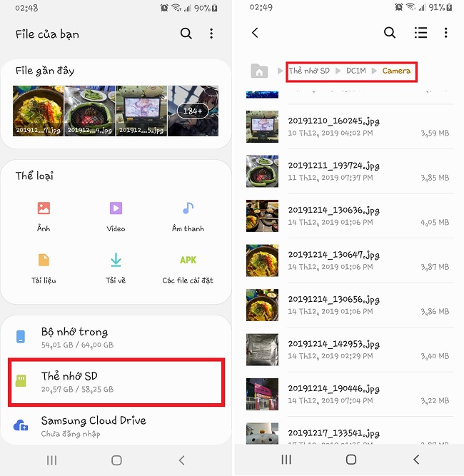Tap the search icon in File của bạn
The width and height of the screenshot is (464, 476).
pyautogui.click(x=186, y=34)
